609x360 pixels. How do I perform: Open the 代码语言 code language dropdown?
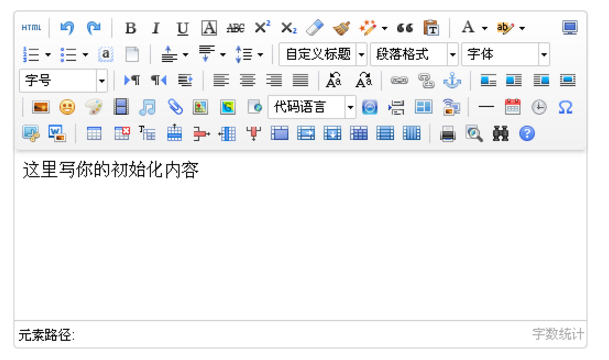pos(312,107)
